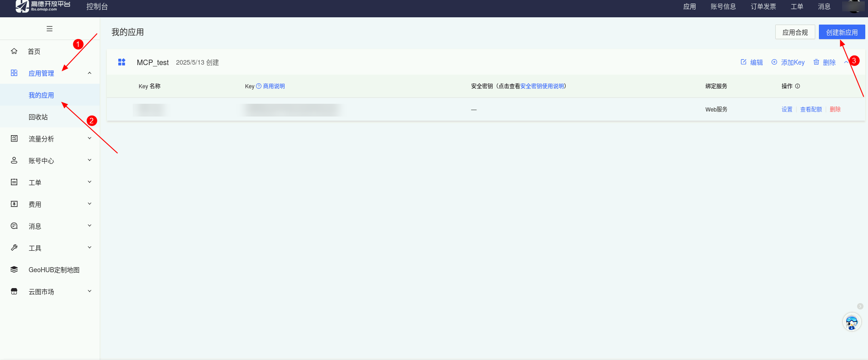Expand the 流量分析 menu chevron

coord(90,138)
